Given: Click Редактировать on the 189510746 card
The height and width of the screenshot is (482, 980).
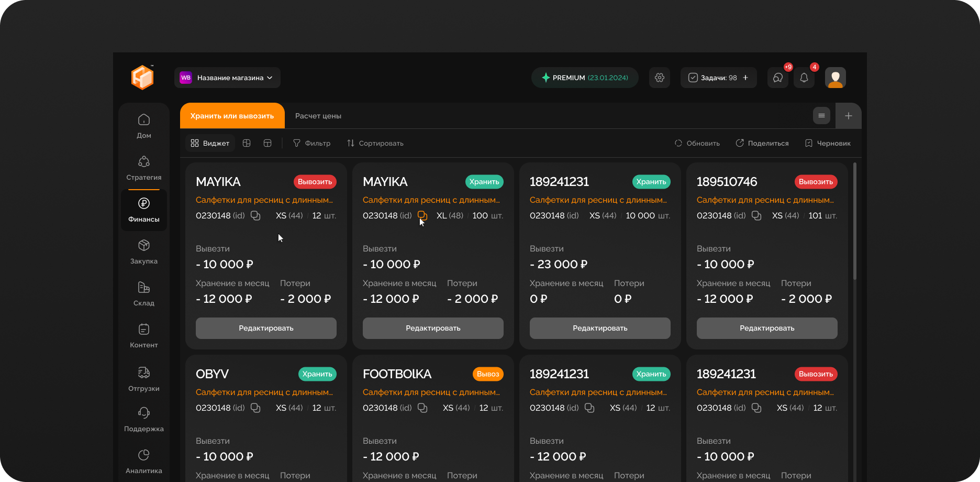Looking at the screenshot, I should (766, 328).
